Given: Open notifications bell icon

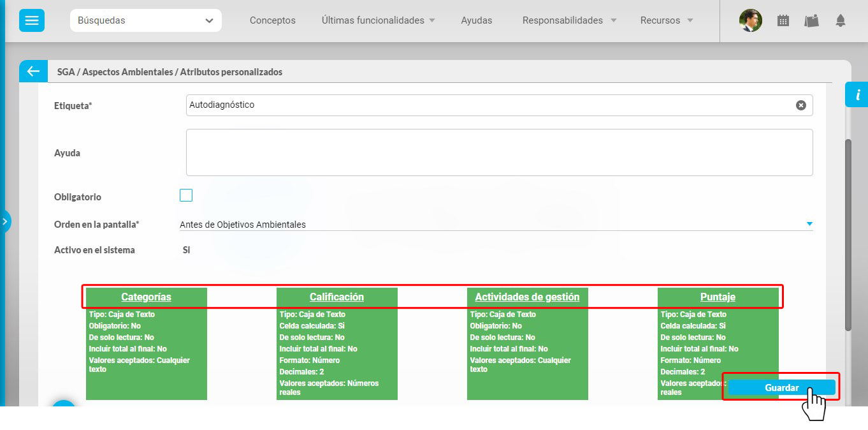Looking at the screenshot, I should click(x=841, y=20).
